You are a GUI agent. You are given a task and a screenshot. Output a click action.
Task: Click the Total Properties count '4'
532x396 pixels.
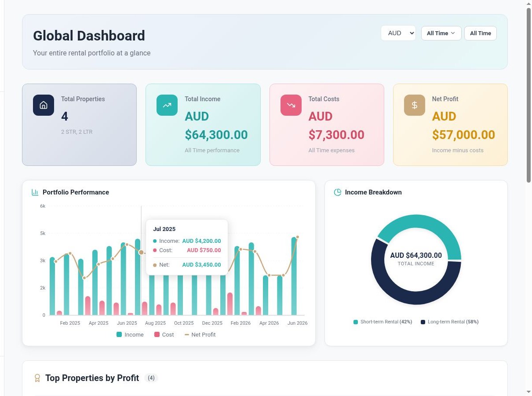tap(65, 117)
